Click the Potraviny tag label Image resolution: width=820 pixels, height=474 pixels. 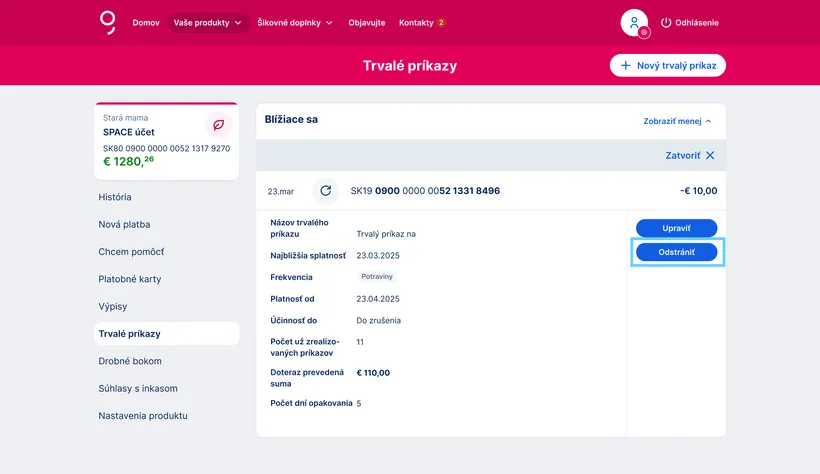[378, 276]
